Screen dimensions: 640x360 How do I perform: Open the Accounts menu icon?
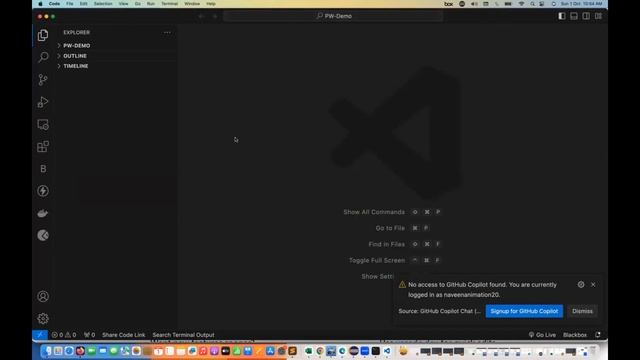(43, 296)
